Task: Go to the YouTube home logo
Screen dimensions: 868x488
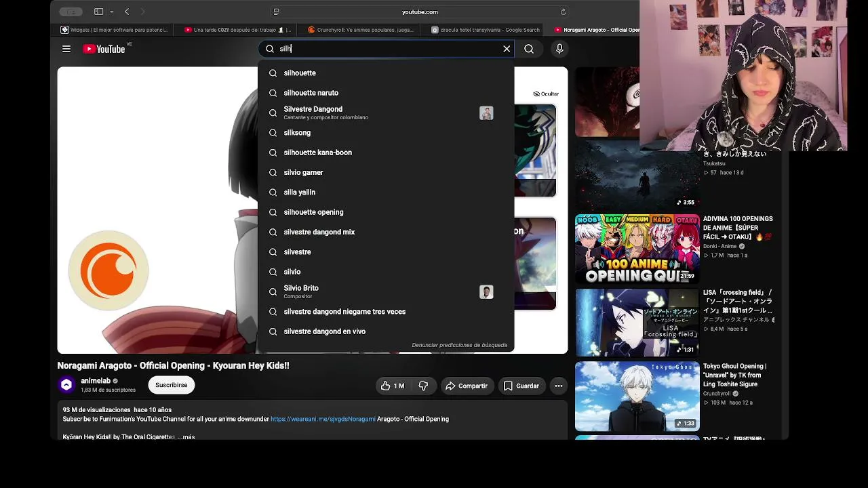Action: pyautogui.click(x=104, y=49)
